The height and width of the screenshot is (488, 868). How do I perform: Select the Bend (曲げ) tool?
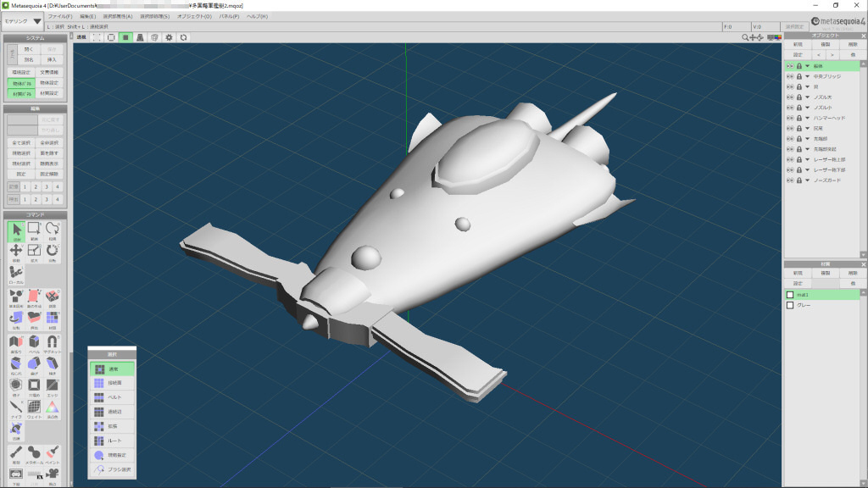click(x=34, y=366)
